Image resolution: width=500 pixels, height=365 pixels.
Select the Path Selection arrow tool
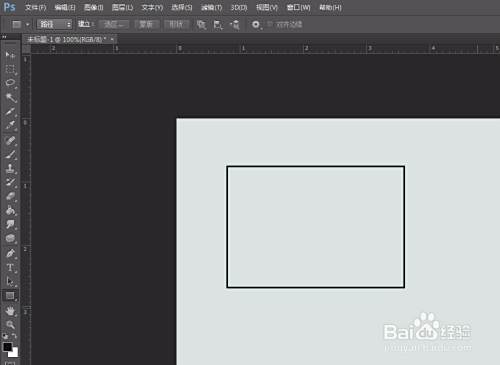point(10,282)
